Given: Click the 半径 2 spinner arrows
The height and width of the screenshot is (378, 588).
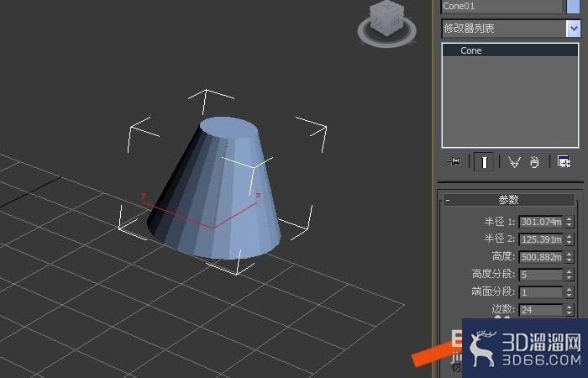Looking at the screenshot, I should pyautogui.click(x=570, y=239).
